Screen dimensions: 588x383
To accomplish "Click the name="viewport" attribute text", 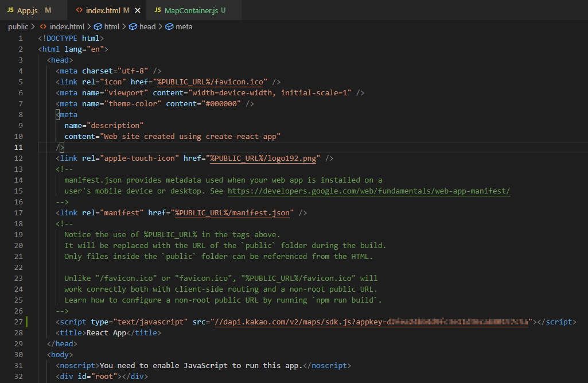I will point(115,93).
